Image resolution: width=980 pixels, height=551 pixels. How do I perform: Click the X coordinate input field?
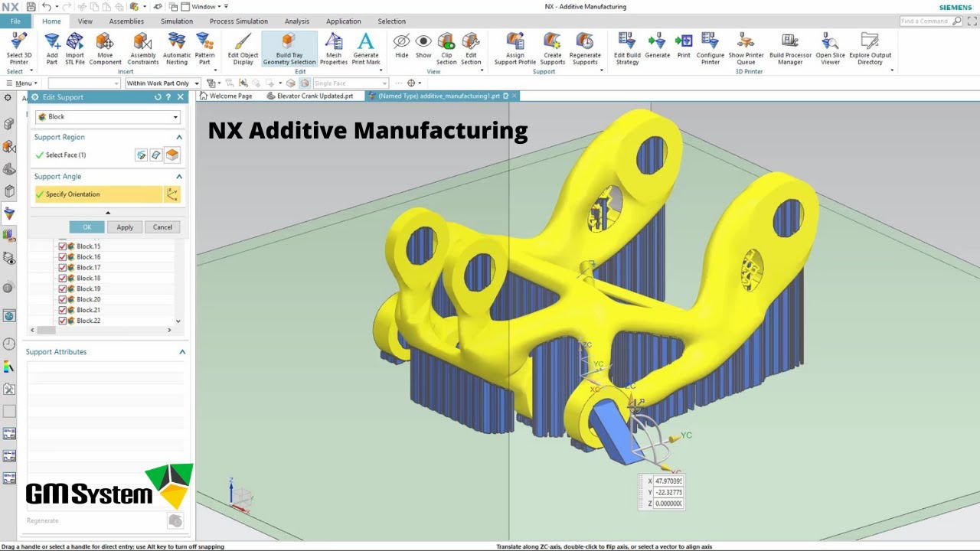point(668,481)
